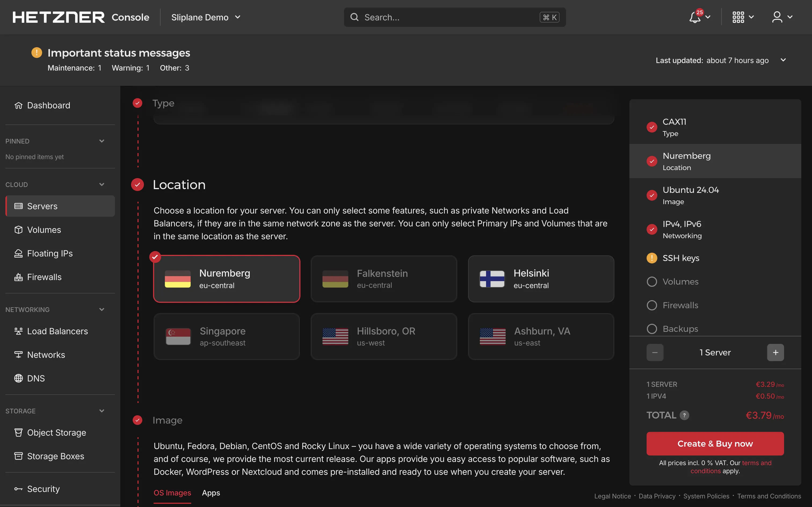Image resolution: width=812 pixels, height=507 pixels.
Task: Open Load Balancers in the sidebar
Action: 57,331
